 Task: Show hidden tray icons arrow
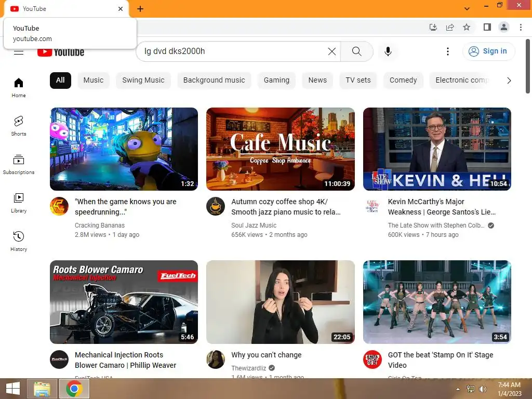(458, 389)
